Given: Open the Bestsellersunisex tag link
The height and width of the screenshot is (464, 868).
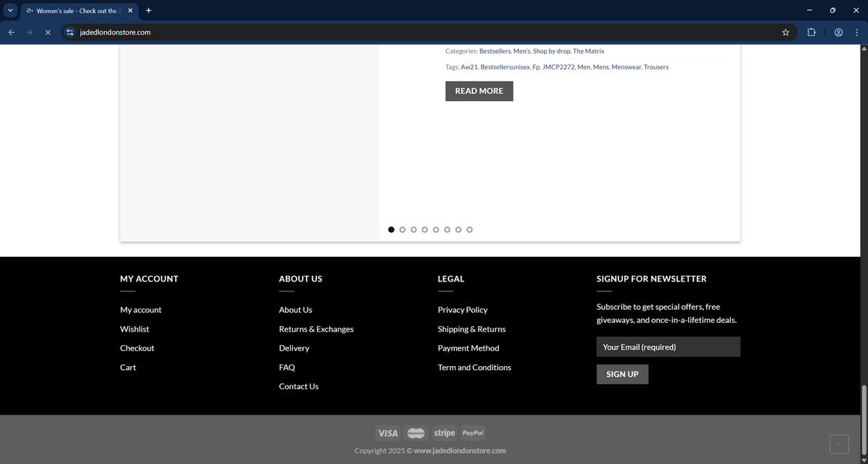Looking at the screenshot, I should [x=505, y=67].
